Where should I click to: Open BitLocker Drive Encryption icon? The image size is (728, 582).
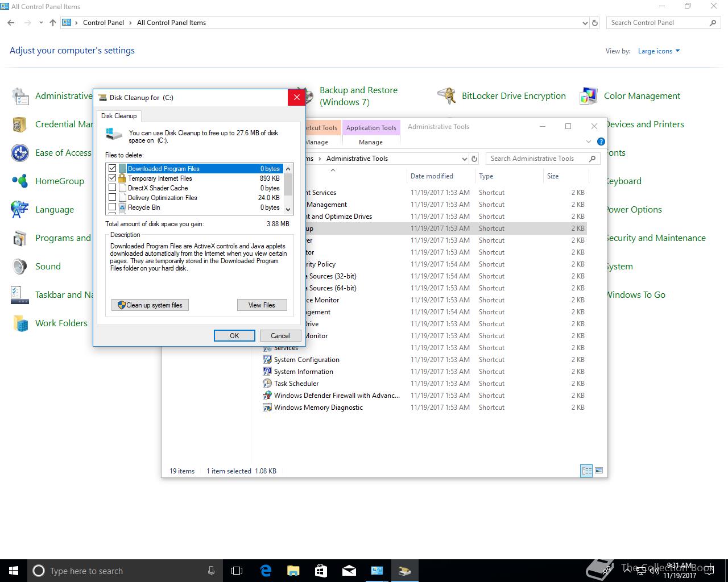446,96
